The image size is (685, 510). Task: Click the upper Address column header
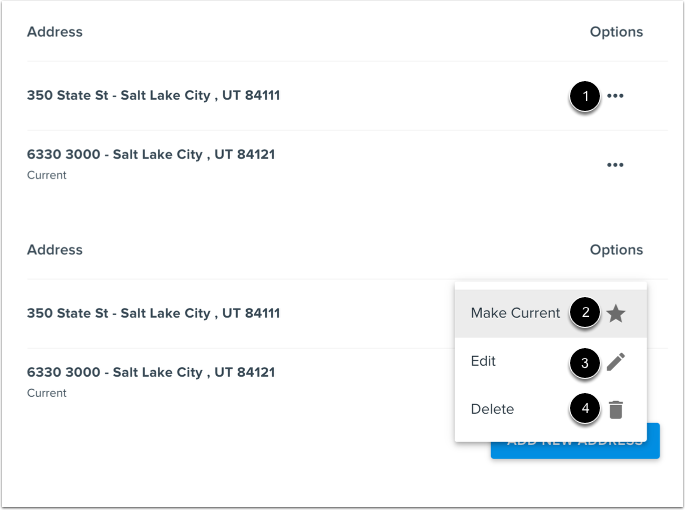[x=55, y=32]
